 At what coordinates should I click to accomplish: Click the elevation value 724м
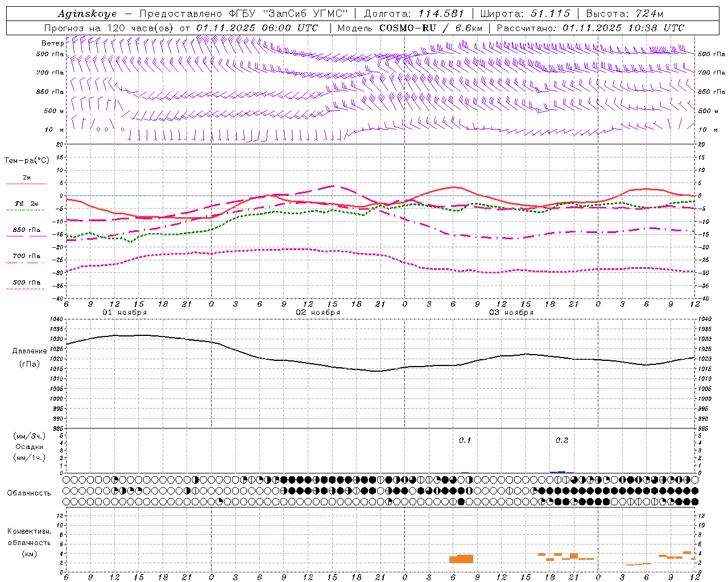[x=648, y=14]
